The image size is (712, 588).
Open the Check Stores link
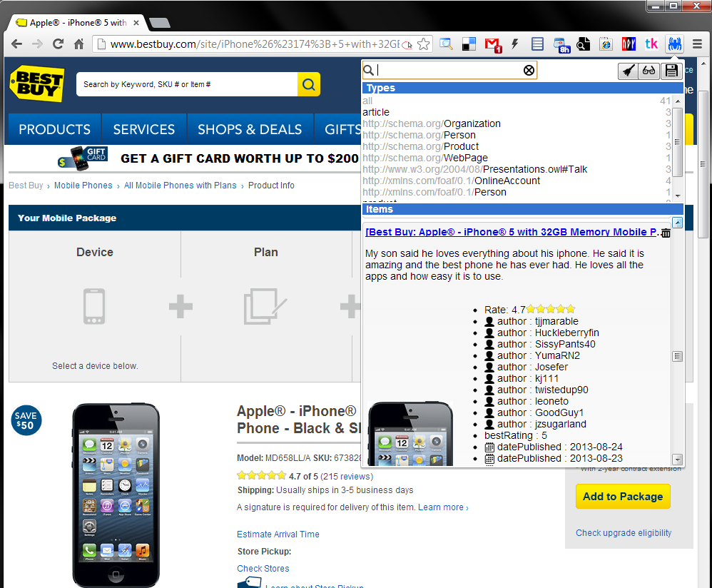[x=263, y=569]
